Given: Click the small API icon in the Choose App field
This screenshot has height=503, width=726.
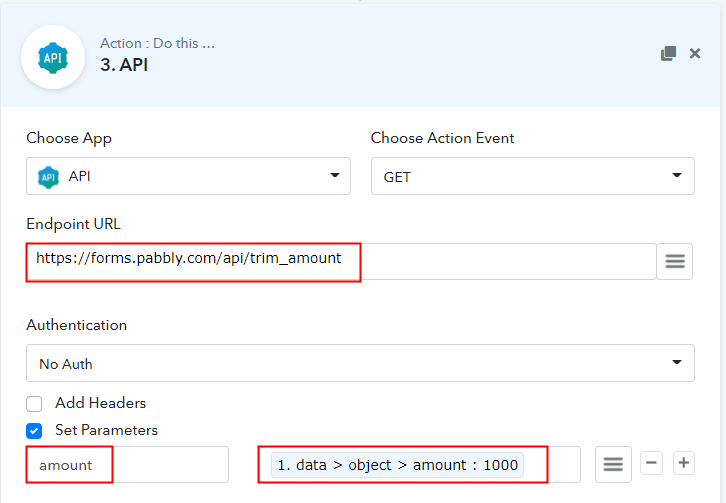Looking at the screenshot, I should click(x=48, y=177).
